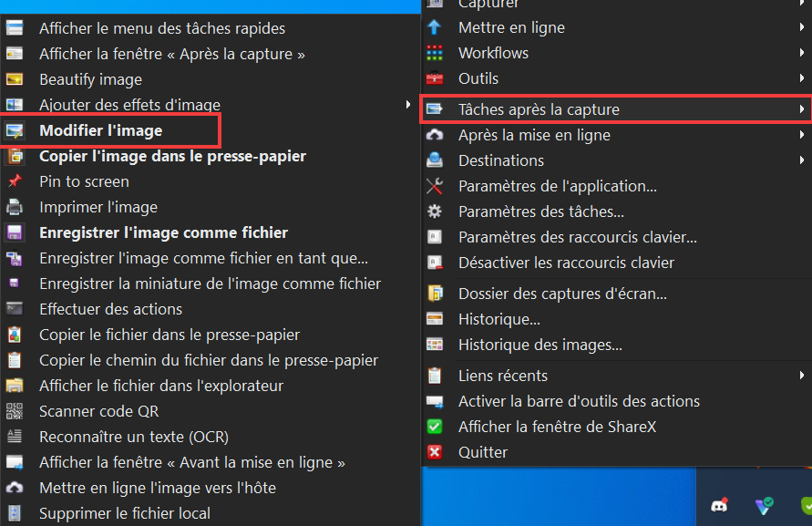Click the Pin to screen pushpin icon
Screen dimensions: 812x526
click(x=15, y=181)
